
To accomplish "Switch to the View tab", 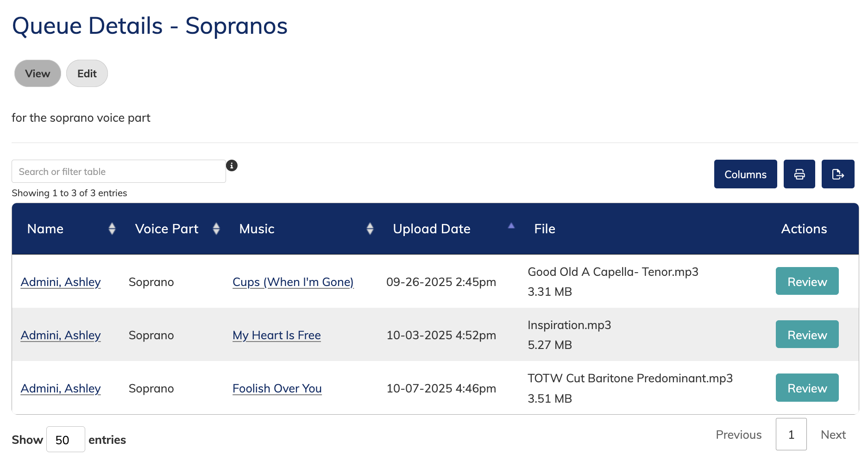I will coord(38,74).
